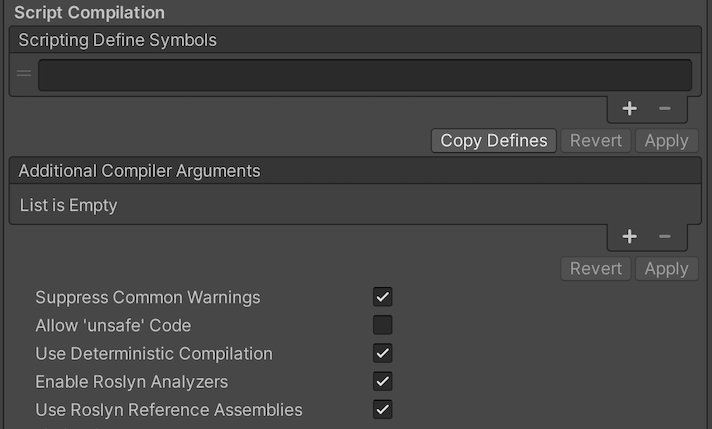Toggle Enable Roslyn Analyzers checkbox
This screenshot has width=712, height=429.
pos(382,381)
